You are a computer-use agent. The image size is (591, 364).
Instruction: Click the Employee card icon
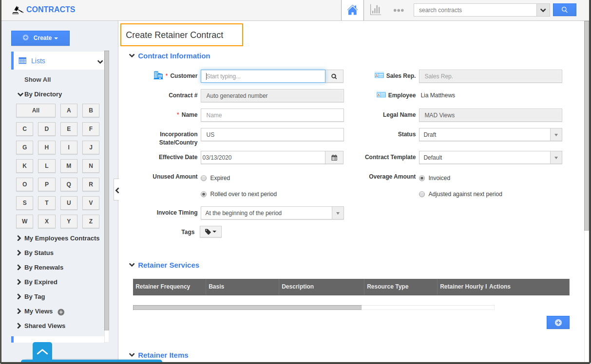[x=381, y=95]
